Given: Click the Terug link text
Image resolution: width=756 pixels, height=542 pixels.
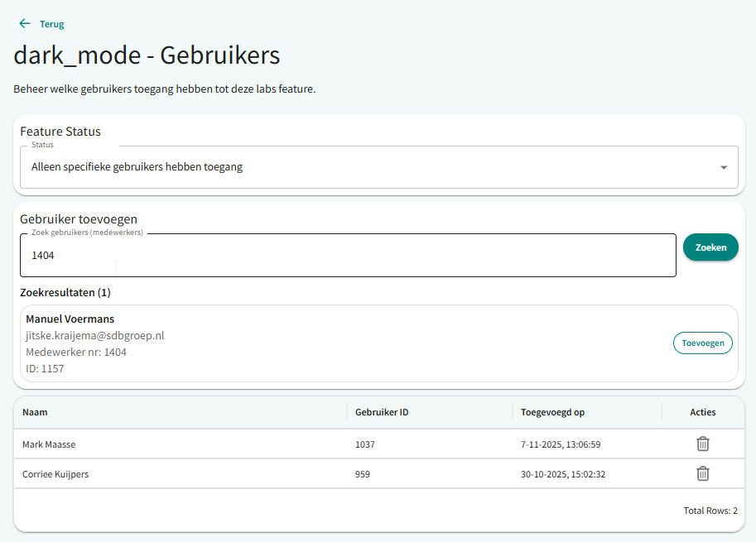Looking at the screenshot, I should tap(51, 24).
